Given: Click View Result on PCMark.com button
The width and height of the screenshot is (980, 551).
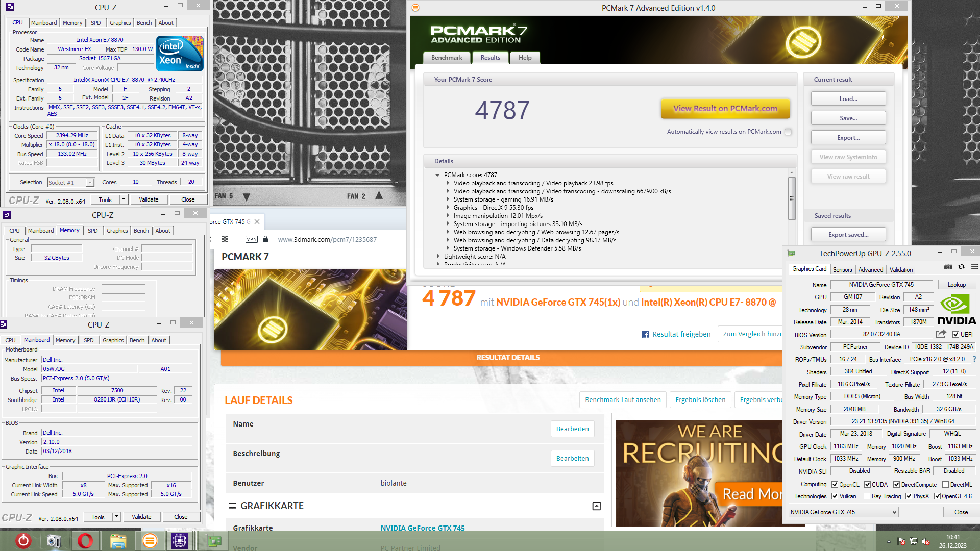Looking at the screenshot, I should (725, 108).
